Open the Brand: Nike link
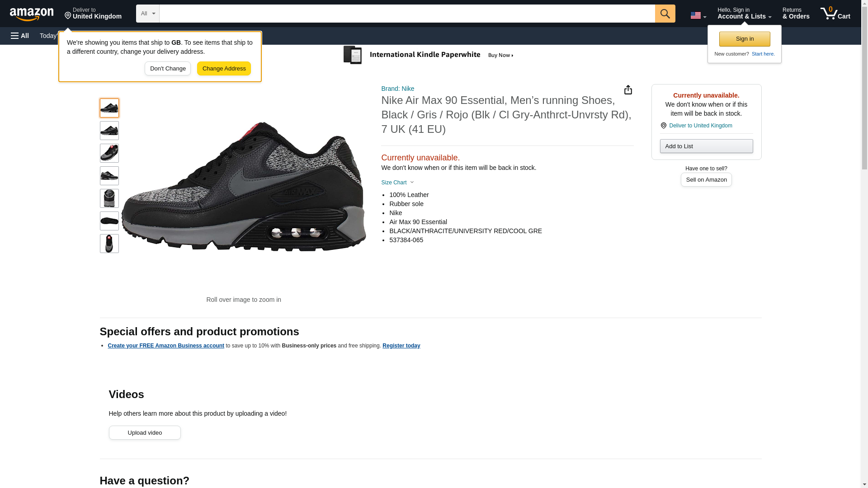Screen dimensions: 868x488 pos(397,89)
